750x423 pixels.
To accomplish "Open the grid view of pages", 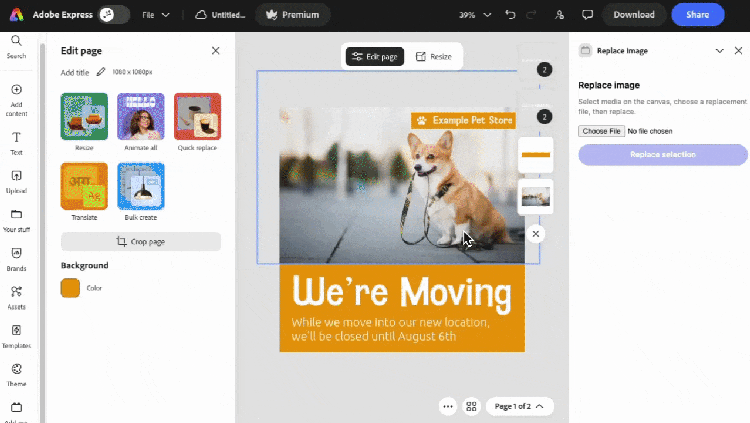I will [x=471, y=406].
